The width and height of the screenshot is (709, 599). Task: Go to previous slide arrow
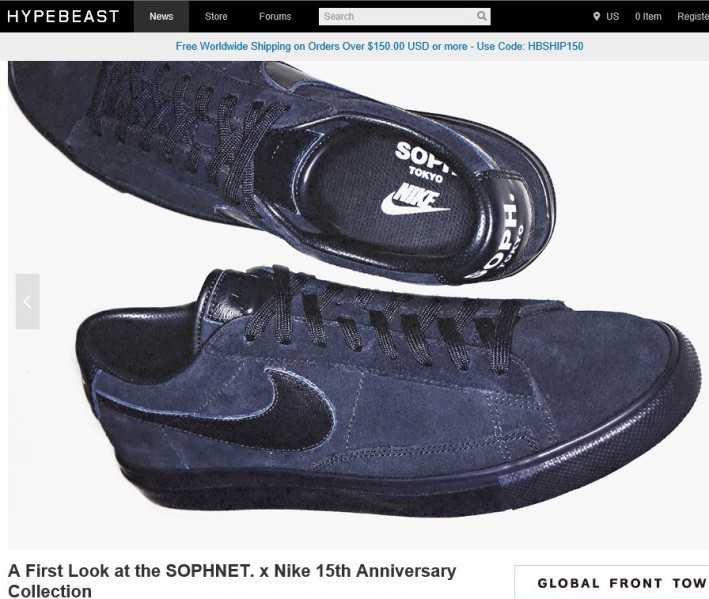(28, 301)
